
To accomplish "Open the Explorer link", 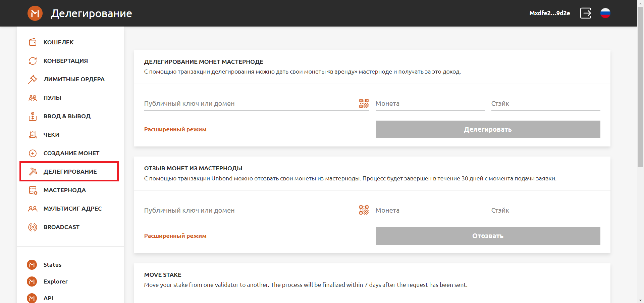I will (x=55, y=282).
